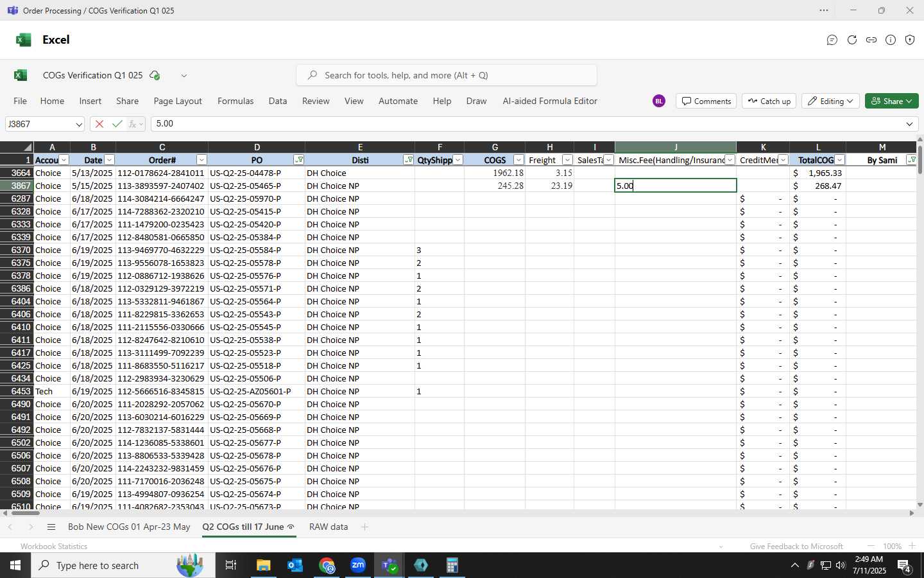
Task: Open Outlook from taskbar
Action: coord(295,565)
